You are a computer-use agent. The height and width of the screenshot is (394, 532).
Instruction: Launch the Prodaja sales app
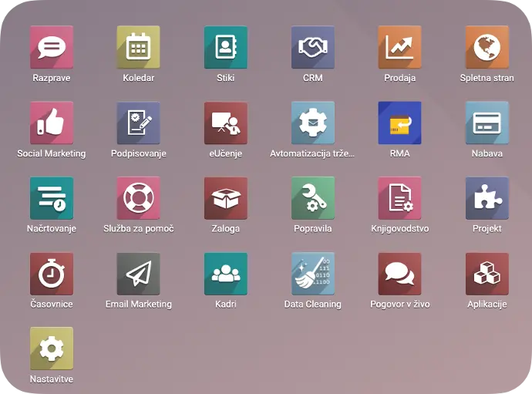(399, 47)
